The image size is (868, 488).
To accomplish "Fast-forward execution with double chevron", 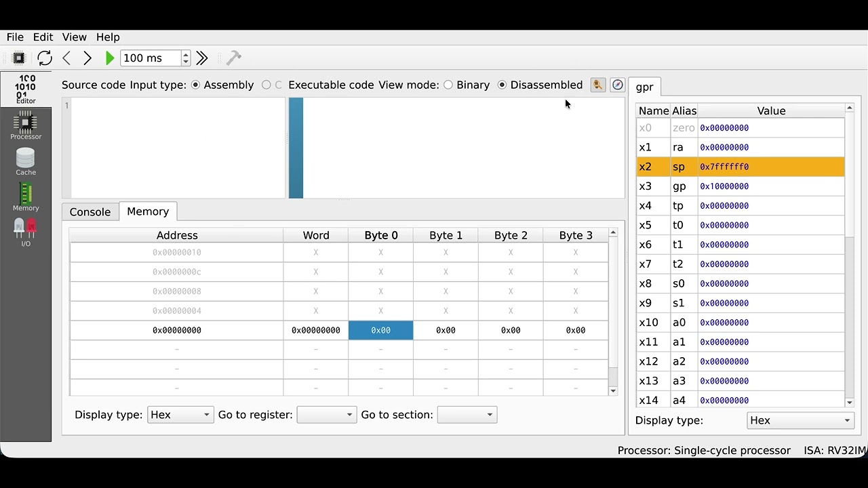I will coord(202,58).
